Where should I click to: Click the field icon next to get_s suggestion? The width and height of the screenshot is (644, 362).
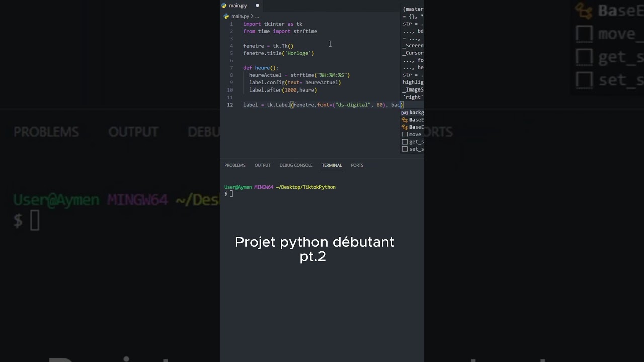click(x=405, y=141)
